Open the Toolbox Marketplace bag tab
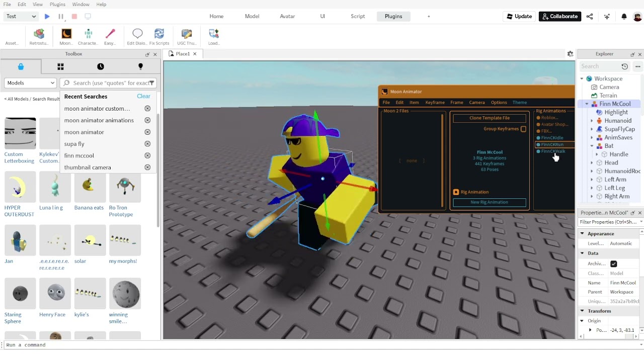This screenshot has width=644, height=362. point(21,66)
